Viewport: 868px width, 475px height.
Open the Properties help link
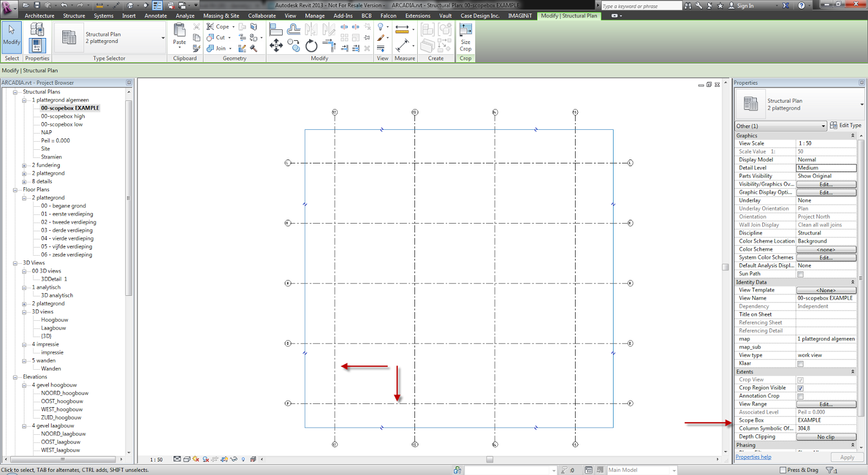click(x=753, y=457)
